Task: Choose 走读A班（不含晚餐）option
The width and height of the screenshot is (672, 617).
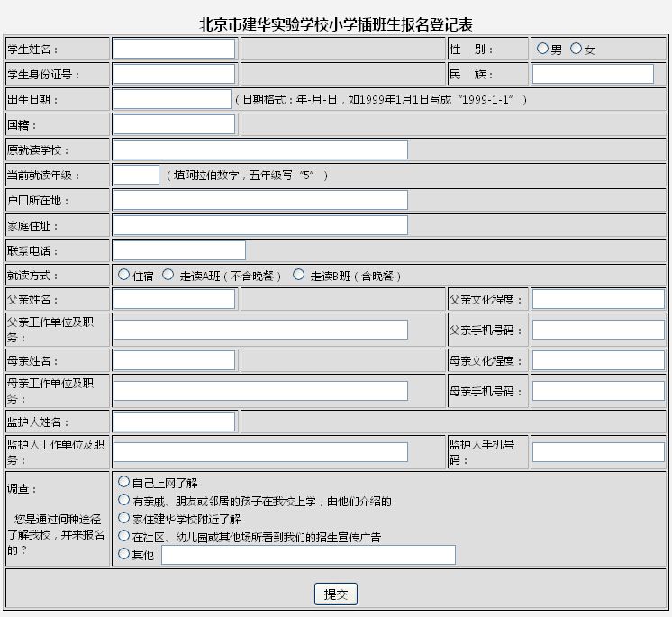Action: pyautogui.click(x=168, y=274)
